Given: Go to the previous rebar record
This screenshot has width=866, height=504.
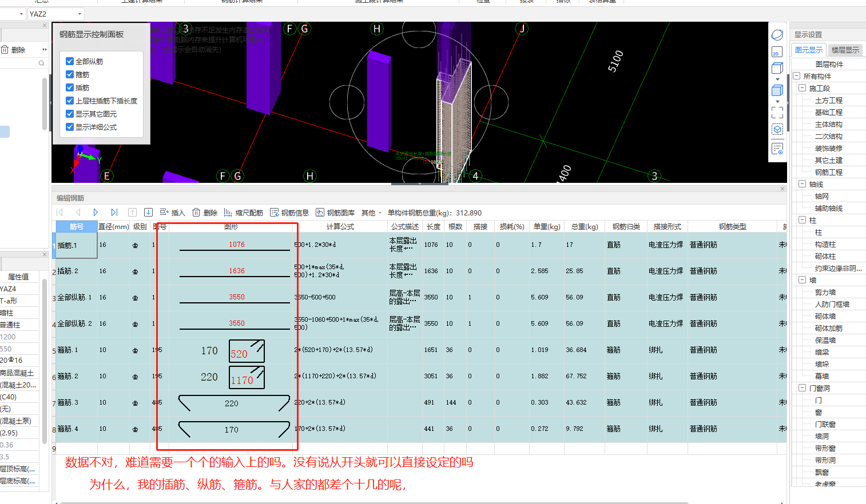Looking at the screenshot, I should (78, 213).
